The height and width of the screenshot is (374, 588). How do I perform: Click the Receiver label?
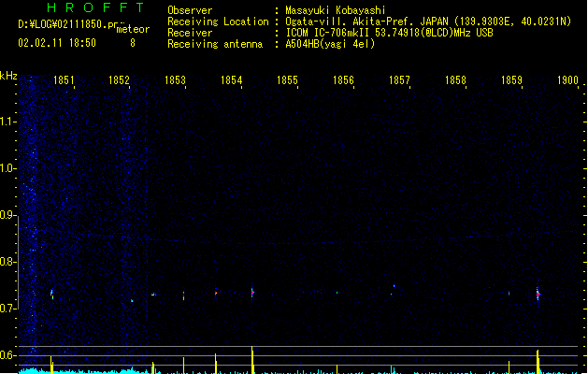click(x=190, y=33)
